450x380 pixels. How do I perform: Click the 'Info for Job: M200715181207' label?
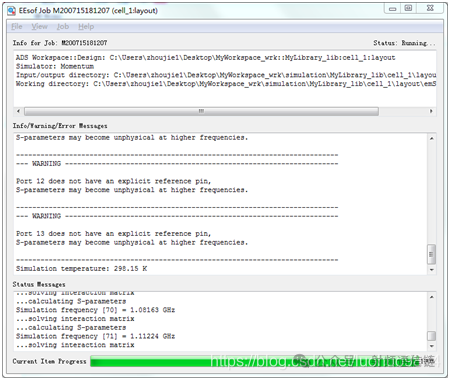[x=60, y=43]
